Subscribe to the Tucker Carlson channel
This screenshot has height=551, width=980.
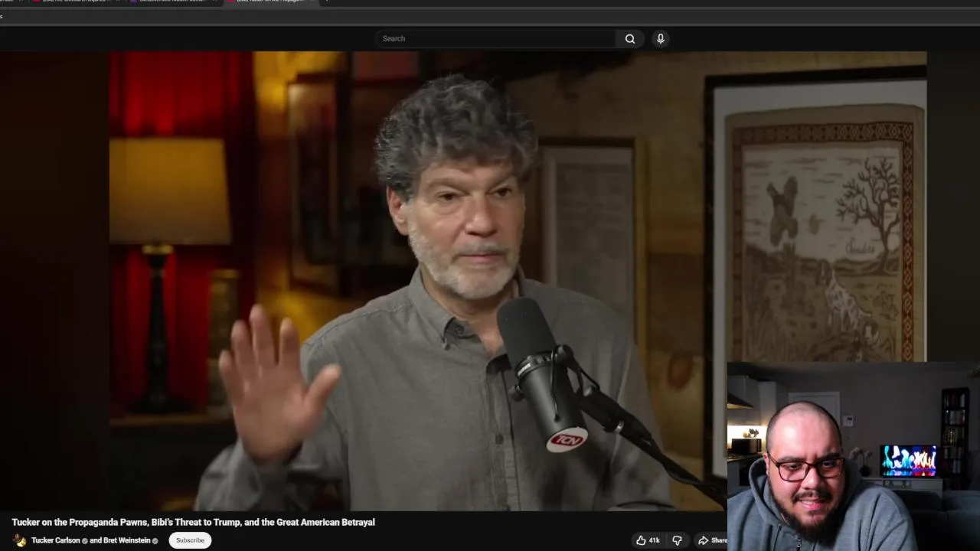point(190,540)
